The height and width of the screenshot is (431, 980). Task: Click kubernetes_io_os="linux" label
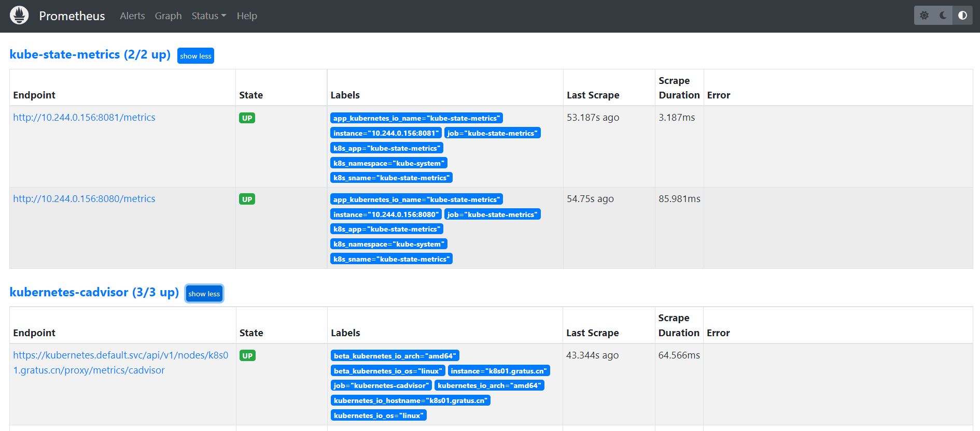pyautogui.click(x=379, y=415)
